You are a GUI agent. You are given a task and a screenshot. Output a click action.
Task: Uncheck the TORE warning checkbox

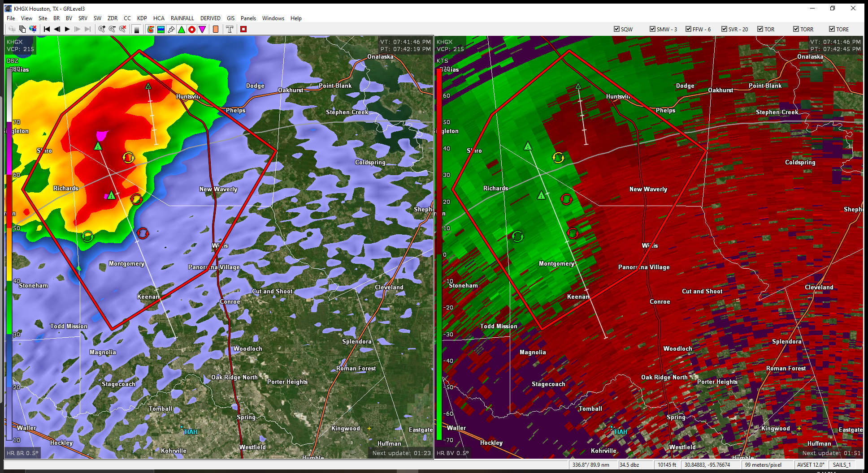(x=832, y=29)
